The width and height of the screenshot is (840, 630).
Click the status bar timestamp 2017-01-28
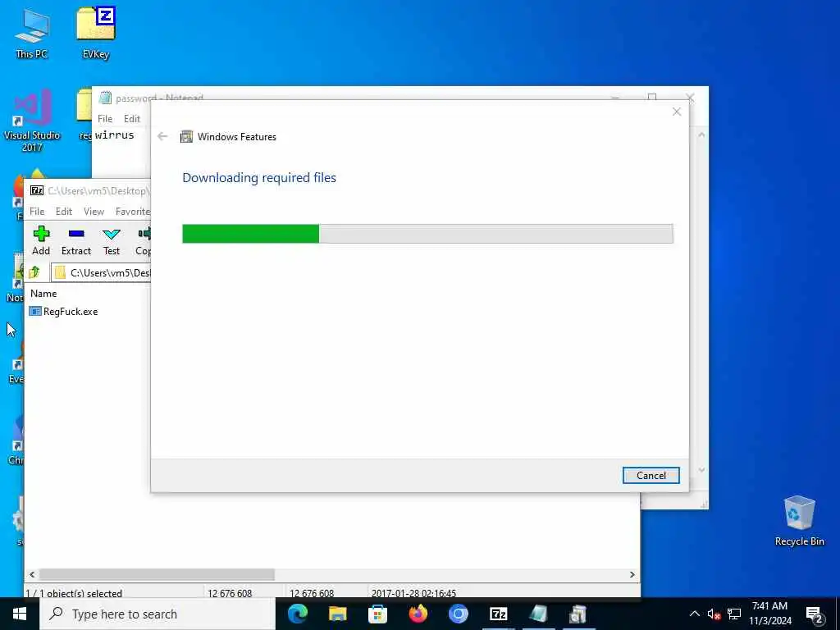tap(413, 593)
